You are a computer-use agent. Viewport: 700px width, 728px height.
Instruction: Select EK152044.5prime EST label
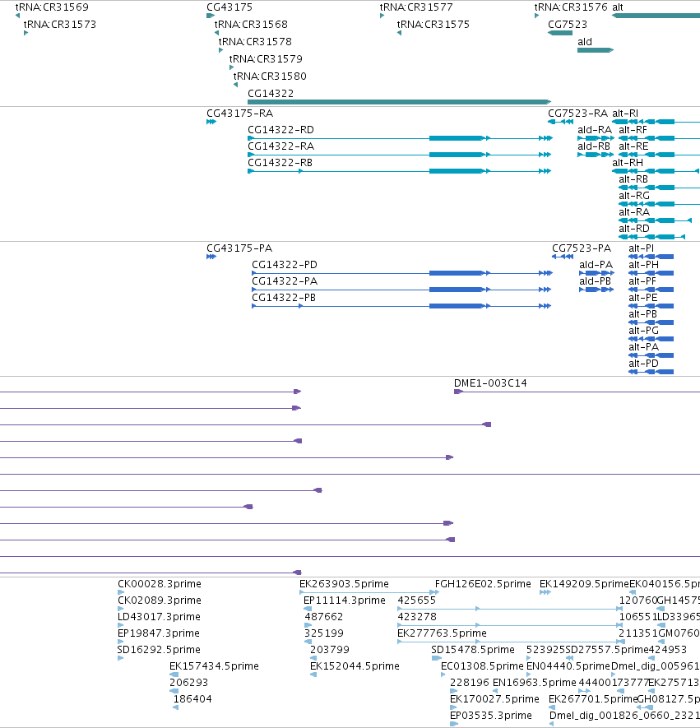355,666
